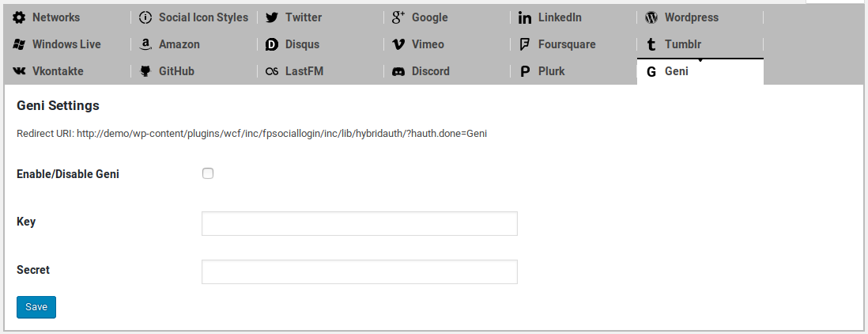
Task: Click the Google Plus icon
Action: coord(398,17)
